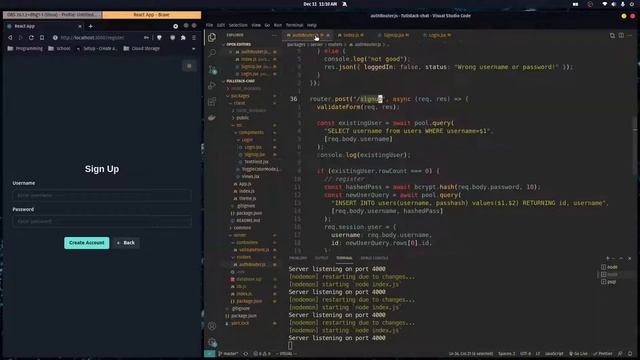Expand the public folder in Explorer
Image resolution: width=640 pixels, height=360 pixels.
(242, 118)
